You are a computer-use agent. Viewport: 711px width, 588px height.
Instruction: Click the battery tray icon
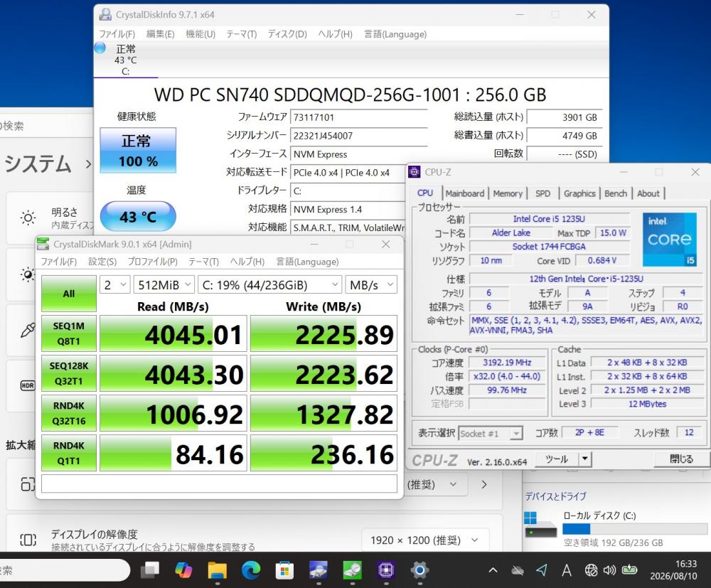click(629, 570)
